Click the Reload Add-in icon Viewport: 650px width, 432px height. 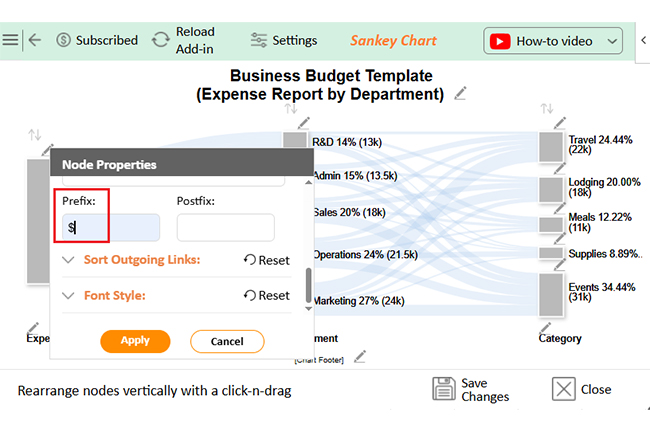(x=161, y=40)
